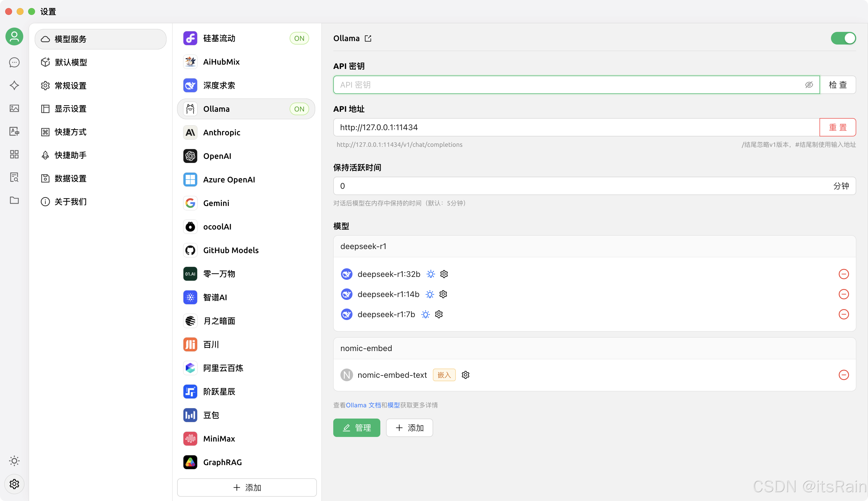The image size is (868, 501).
Task: Click the nomic-embed-text N logo
Action: (346, 375)
